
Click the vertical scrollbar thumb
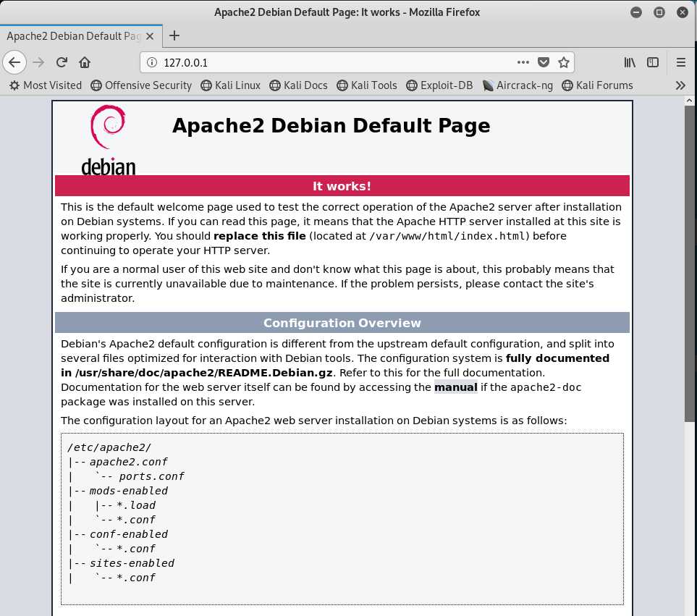pos(690,264)
